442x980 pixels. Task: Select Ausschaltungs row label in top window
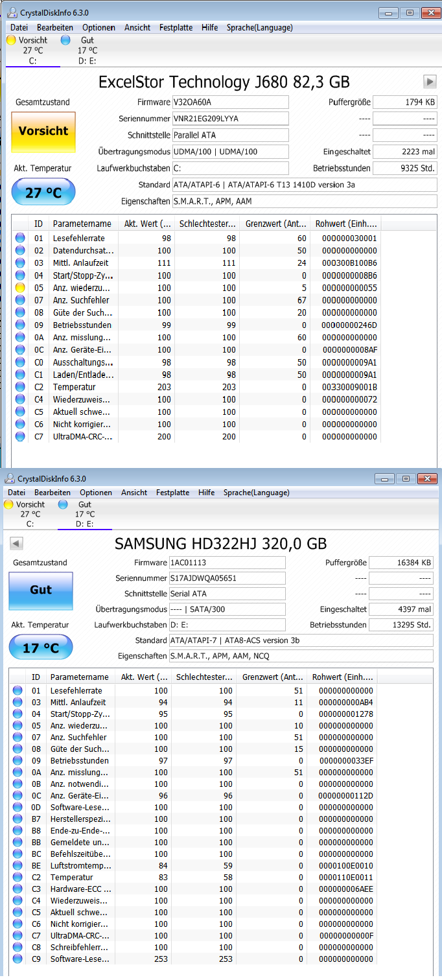click(x=83, y=362)
